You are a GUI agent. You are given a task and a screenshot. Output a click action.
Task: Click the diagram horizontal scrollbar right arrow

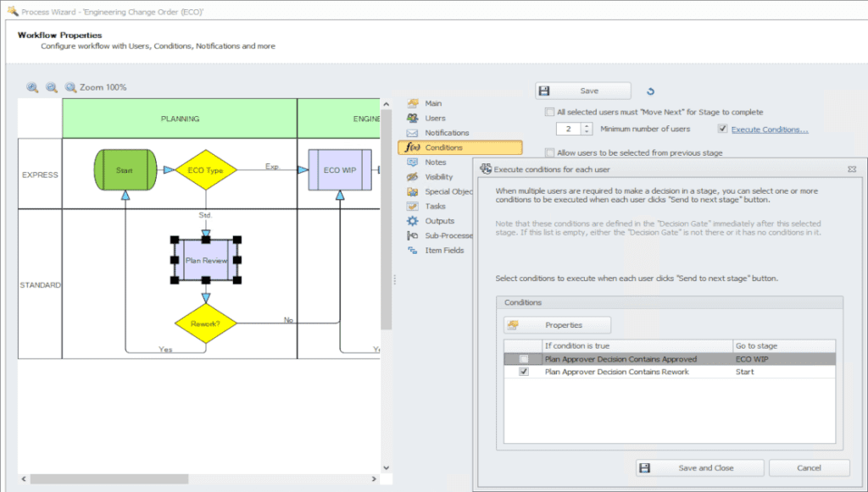point(374,478)
